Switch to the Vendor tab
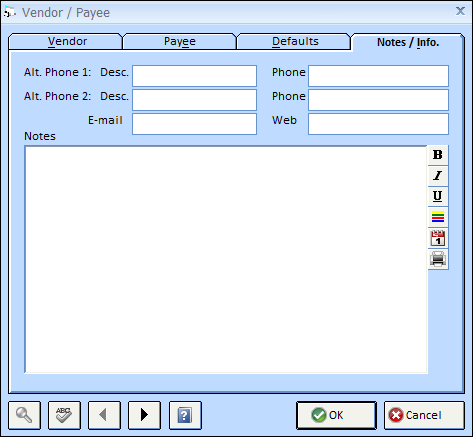 [x=65, y=41]
